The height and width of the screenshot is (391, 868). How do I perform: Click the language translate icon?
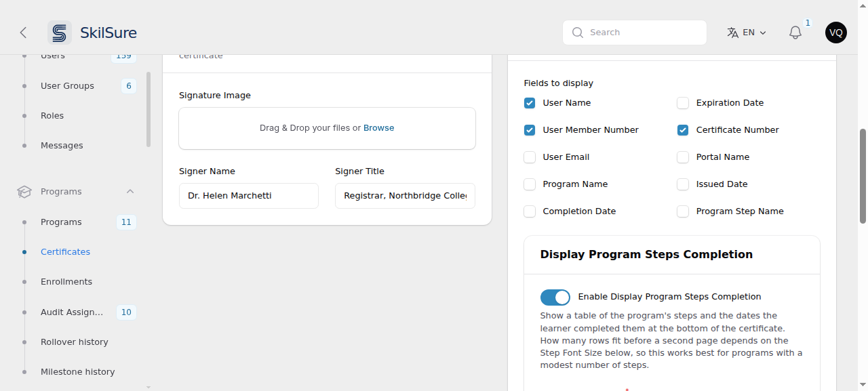coord(732,33)
